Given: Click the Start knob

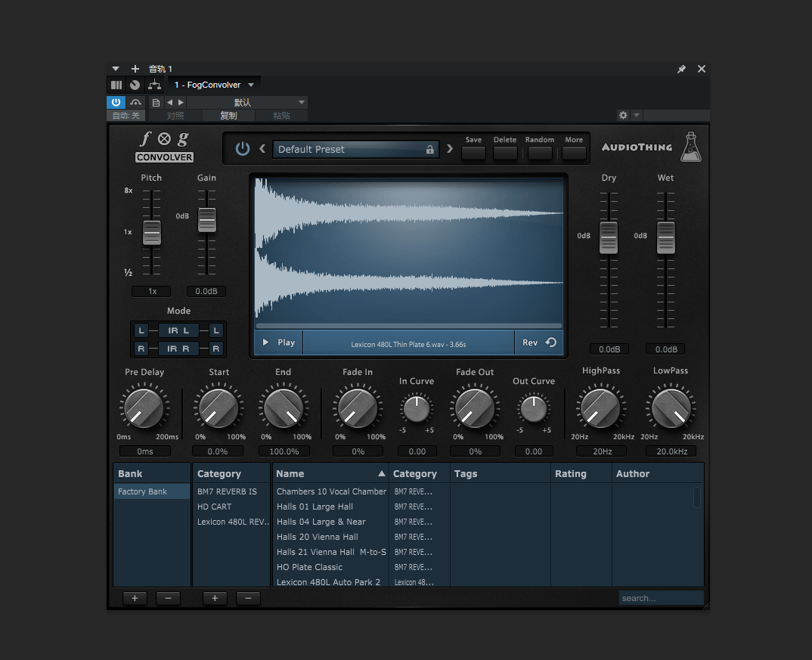Looking at the screenshot, I should [x=218, y=408].
